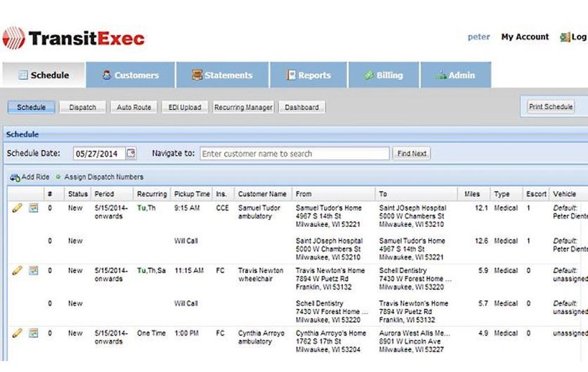Sort by the Status column header
The height and width of the screenshot is (372, 588).
[78, 194]
